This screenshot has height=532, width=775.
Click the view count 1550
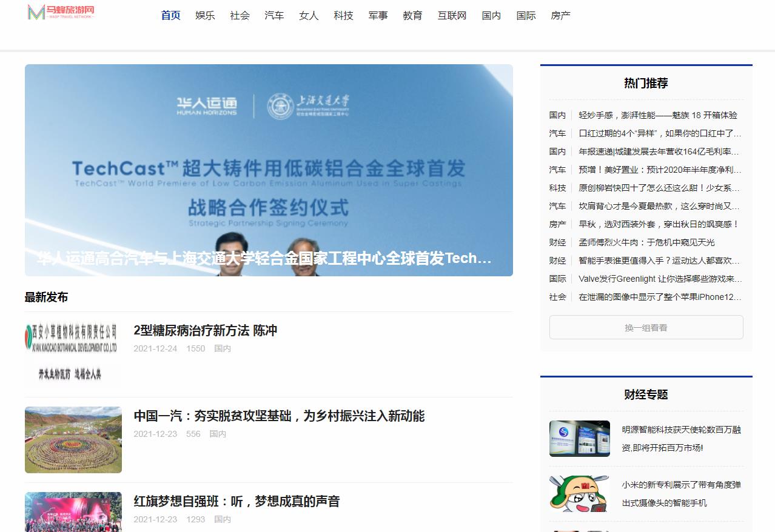pyautogui.click(x=196, y=348)
